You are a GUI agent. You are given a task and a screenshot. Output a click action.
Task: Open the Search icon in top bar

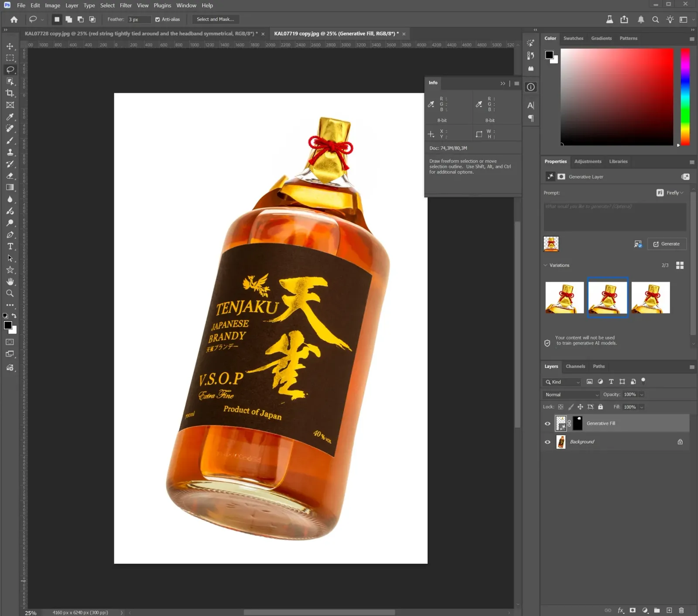655,19
